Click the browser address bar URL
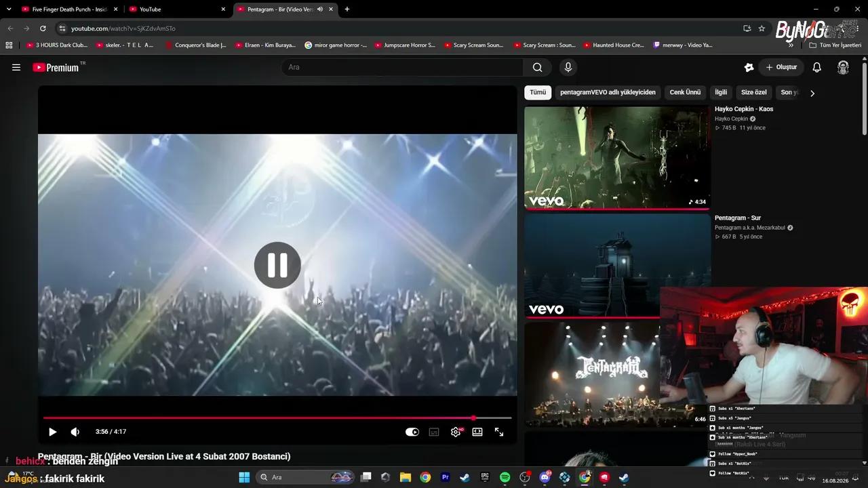The image size is (868, 488). (123, 28)
